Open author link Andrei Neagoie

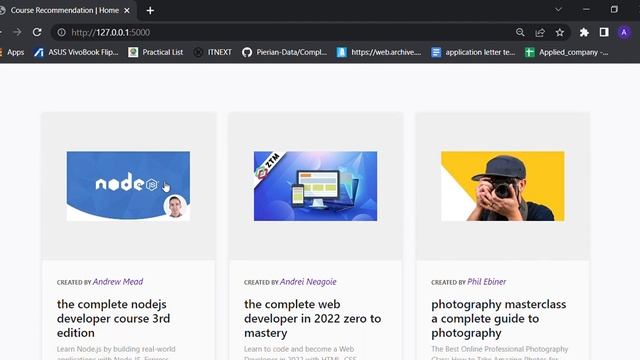pyautogui.click(x=308, y=282)
